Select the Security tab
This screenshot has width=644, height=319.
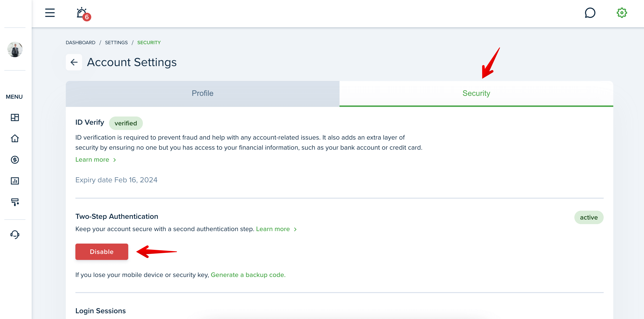(476, 93)
